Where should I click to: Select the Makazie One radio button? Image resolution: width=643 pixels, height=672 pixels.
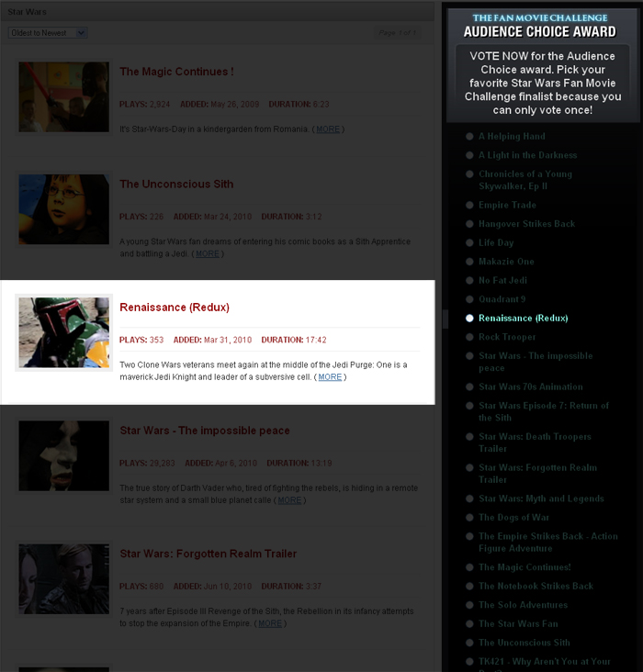[x=469, y=262]
